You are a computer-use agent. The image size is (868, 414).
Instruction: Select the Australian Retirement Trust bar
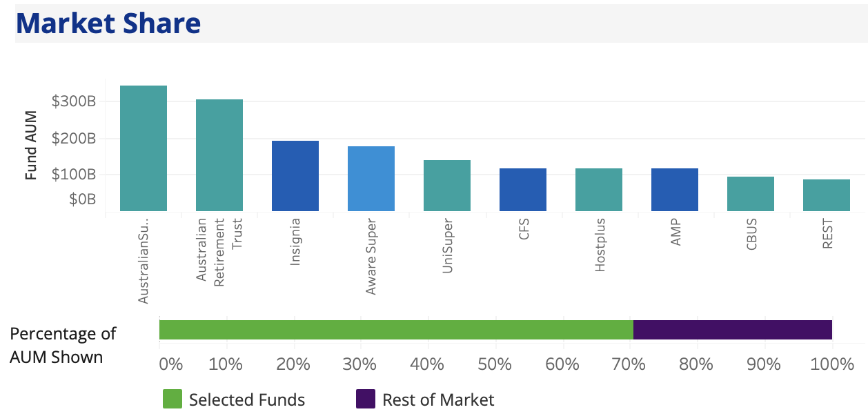pyautogui.click(x=219, y=155)
